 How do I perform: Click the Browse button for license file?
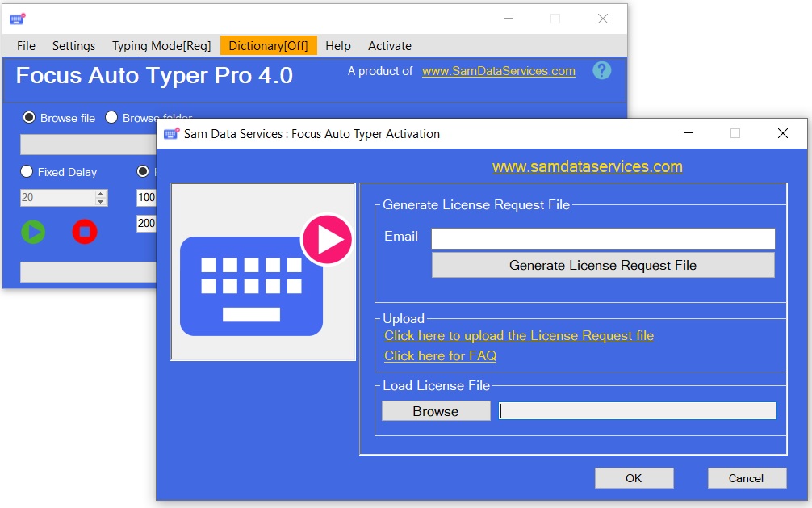[436, 411]
